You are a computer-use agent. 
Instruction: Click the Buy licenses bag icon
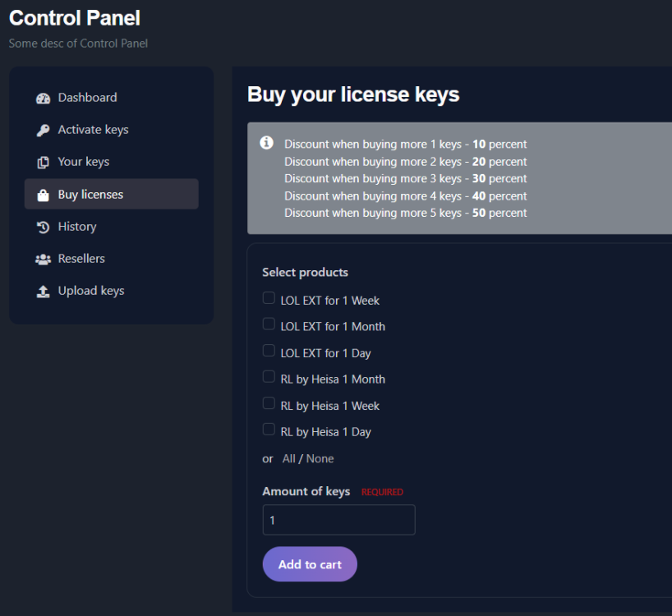44,195
